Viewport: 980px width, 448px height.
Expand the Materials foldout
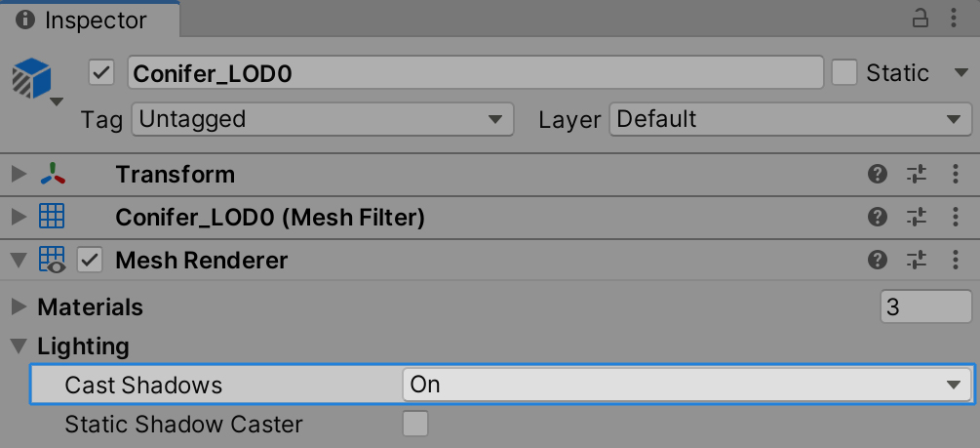(x=18, y=307)
